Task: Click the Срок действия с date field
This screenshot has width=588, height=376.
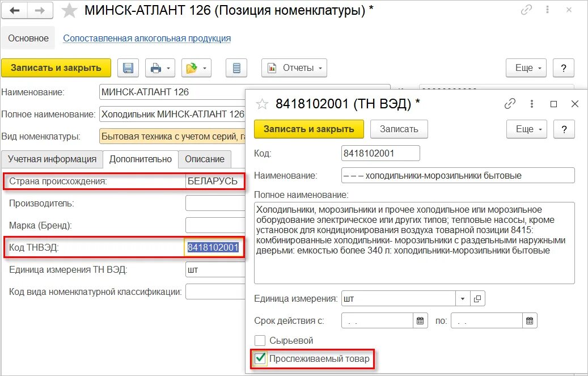Action: (x=377, y=321)
